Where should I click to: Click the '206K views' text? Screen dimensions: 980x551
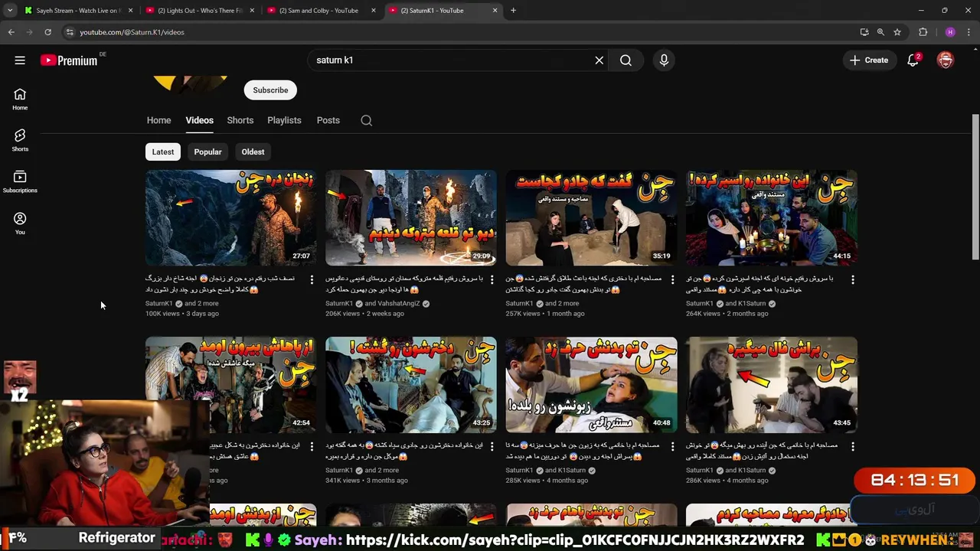pos(343,314)
